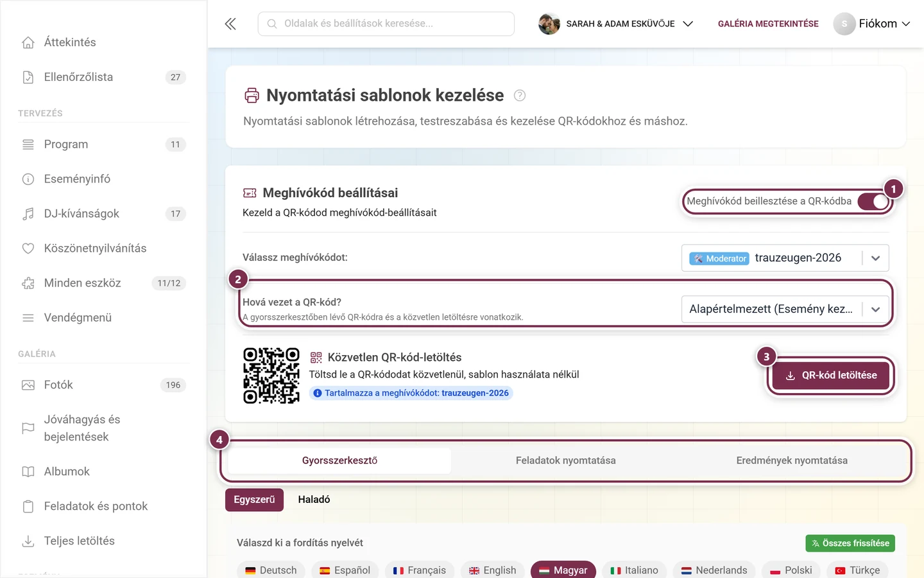Screen dimensions: 924x578
Task: Open Áttekintés in the sidebar
Action: coord(103,42)
